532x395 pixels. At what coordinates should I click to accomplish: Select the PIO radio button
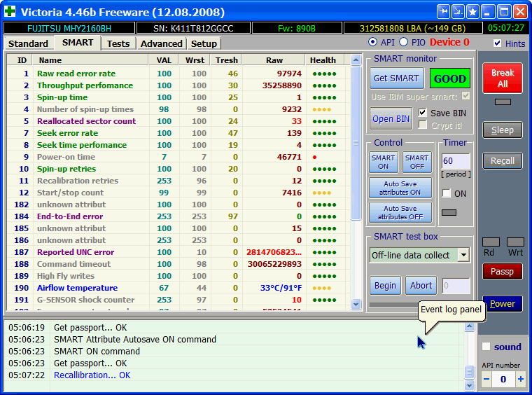[x=403, y=42]
